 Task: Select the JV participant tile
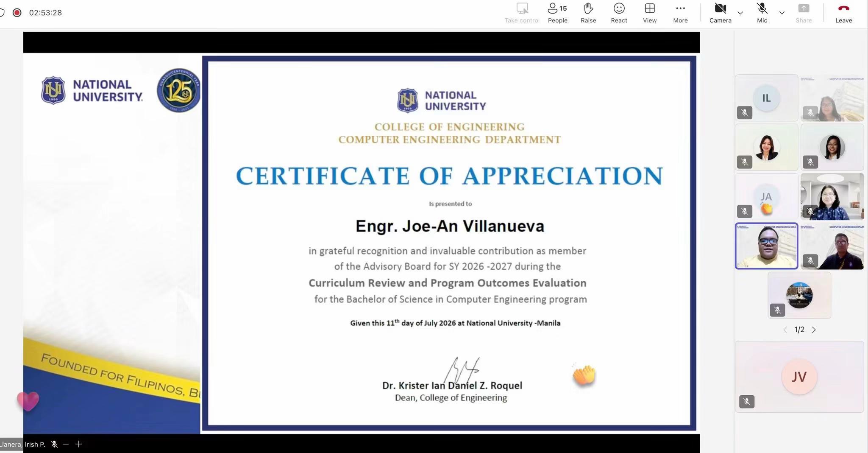[799, 377]
